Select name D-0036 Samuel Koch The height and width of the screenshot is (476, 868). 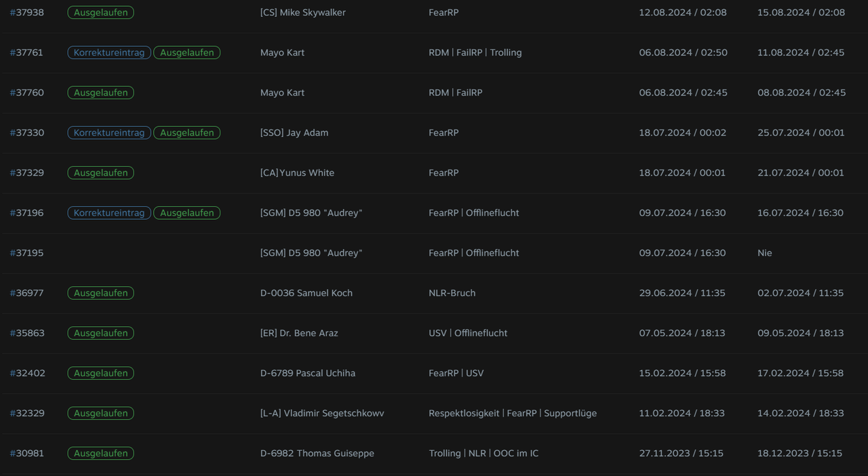point(306,292)
